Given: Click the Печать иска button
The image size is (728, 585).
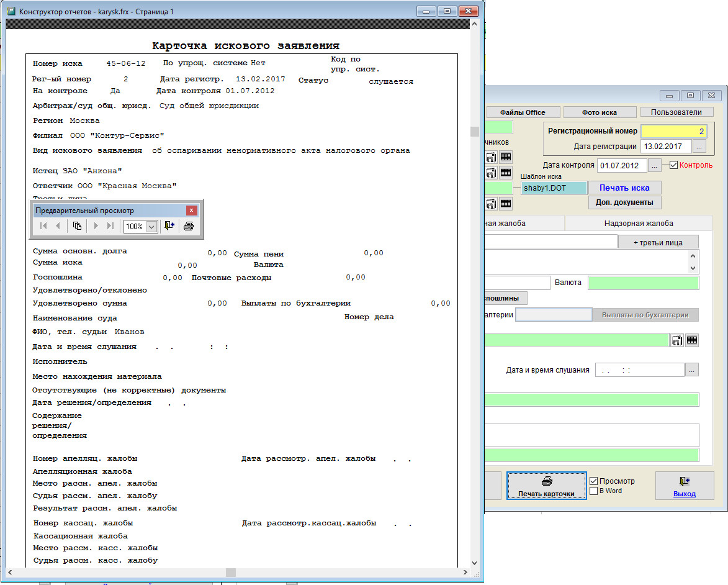Looking at the screenshot, I should tap(624, 188).
